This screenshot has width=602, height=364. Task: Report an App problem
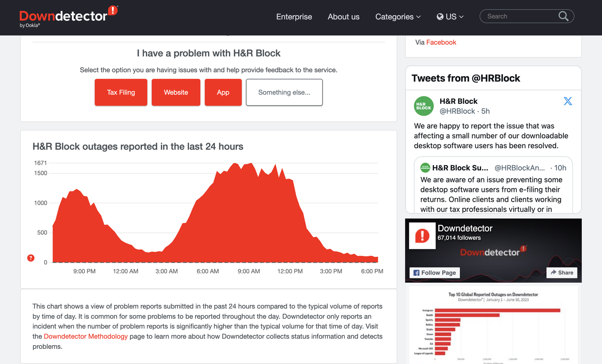(223, 92)
